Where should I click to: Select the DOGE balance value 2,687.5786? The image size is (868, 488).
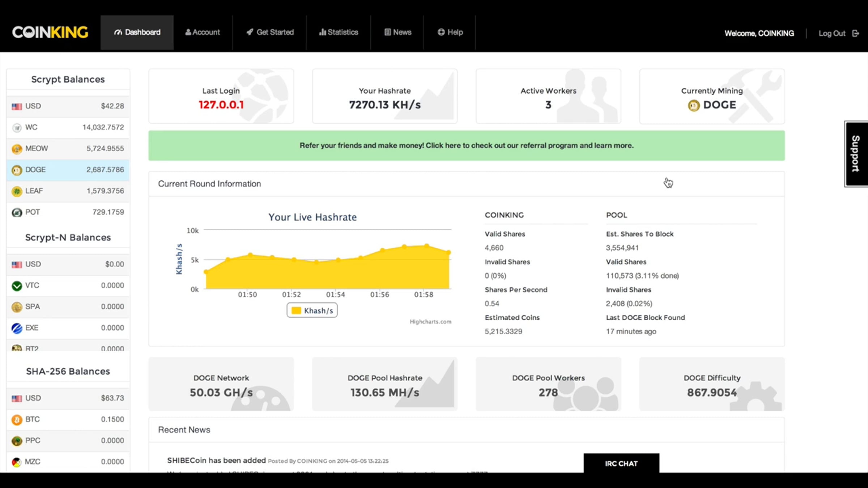tap(105, 170)
